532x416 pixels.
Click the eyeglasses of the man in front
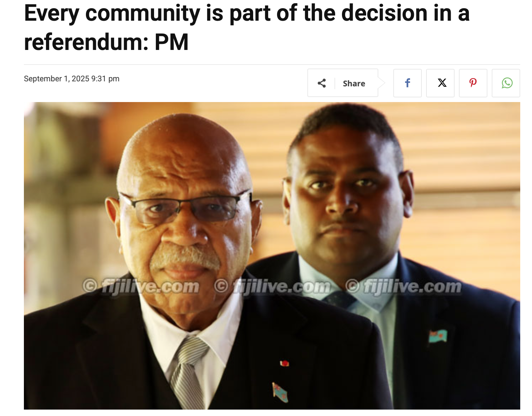coord(185,208)
